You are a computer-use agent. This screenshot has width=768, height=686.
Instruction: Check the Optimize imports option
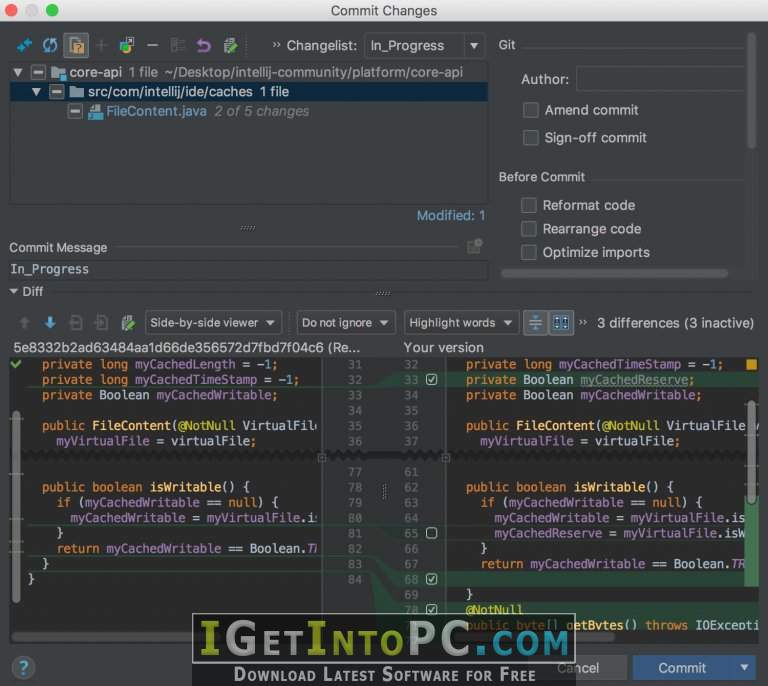tap(528, 252)
